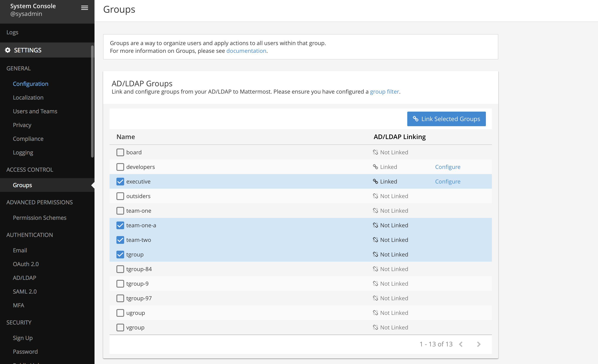The width and height of the screenshot is (598, 364).
Task: Click the link icon on Link Selected Groups button
Action: [416, 119]
